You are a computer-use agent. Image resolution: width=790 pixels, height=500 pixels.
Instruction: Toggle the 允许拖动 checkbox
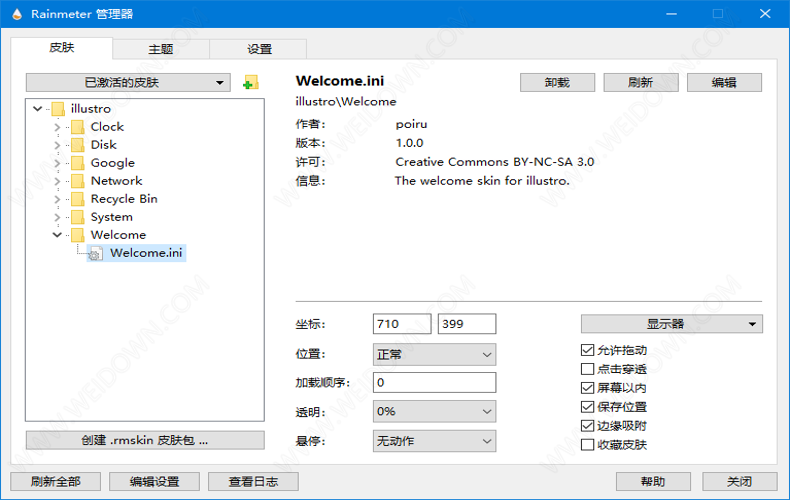coord(587,350)
